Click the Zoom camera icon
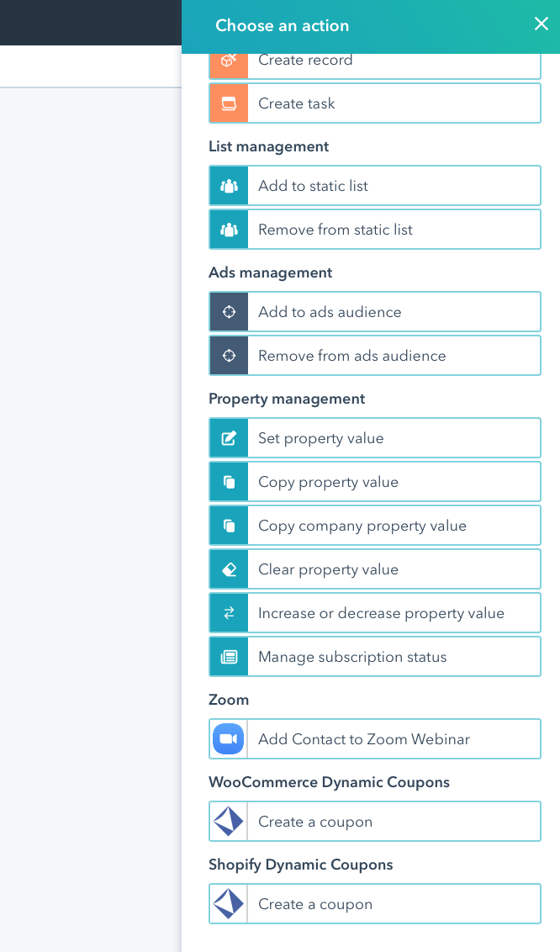The height and width of the screenshot is (952, 560). pyautogui.click(x=229, y=739)
